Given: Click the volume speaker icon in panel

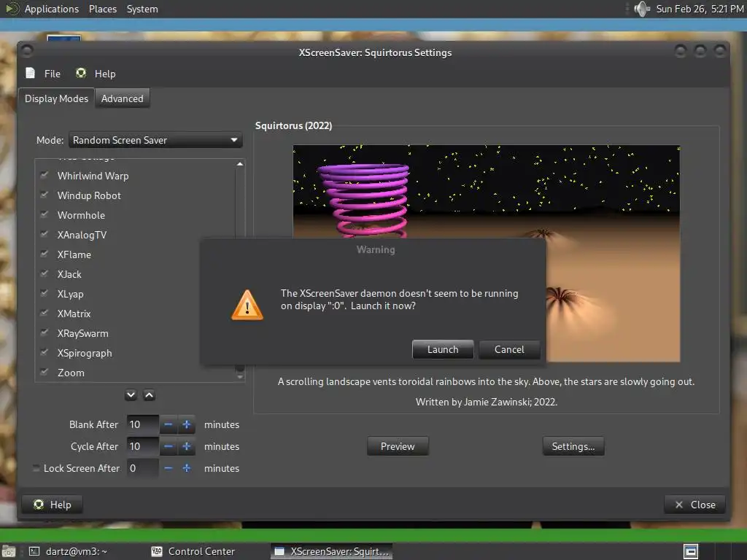Looking at the screenshot, I should click(642, 9).
